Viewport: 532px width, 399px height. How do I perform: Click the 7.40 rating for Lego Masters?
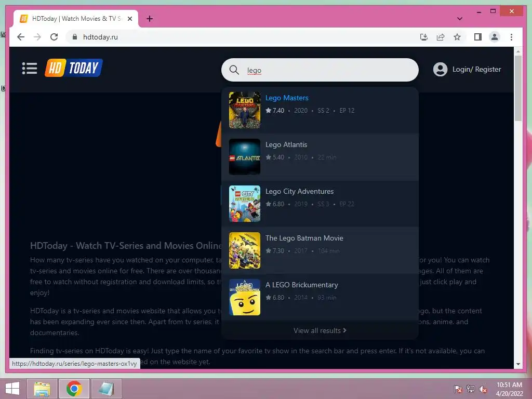point(275,111)
